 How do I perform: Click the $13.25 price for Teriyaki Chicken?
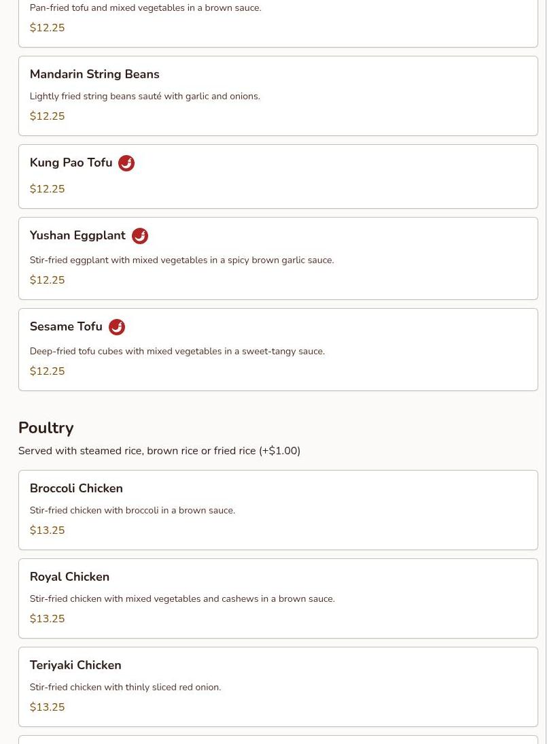tap(48, 707)
